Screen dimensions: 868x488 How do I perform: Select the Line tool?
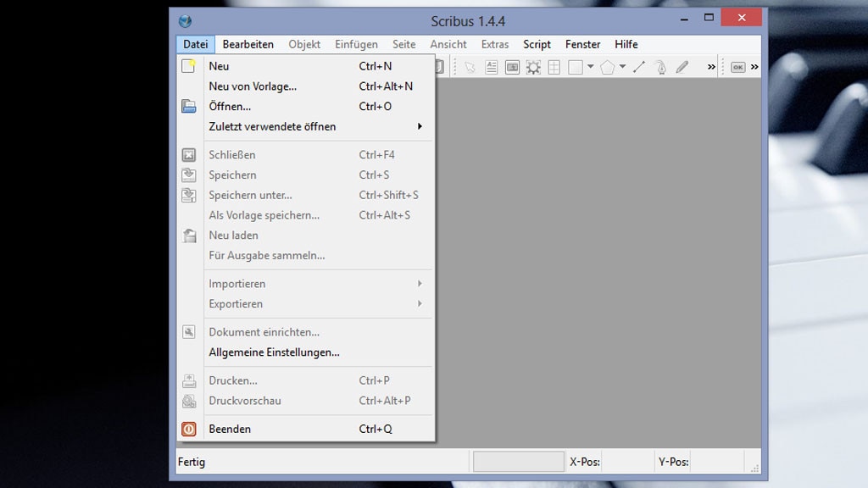point(639,68)
